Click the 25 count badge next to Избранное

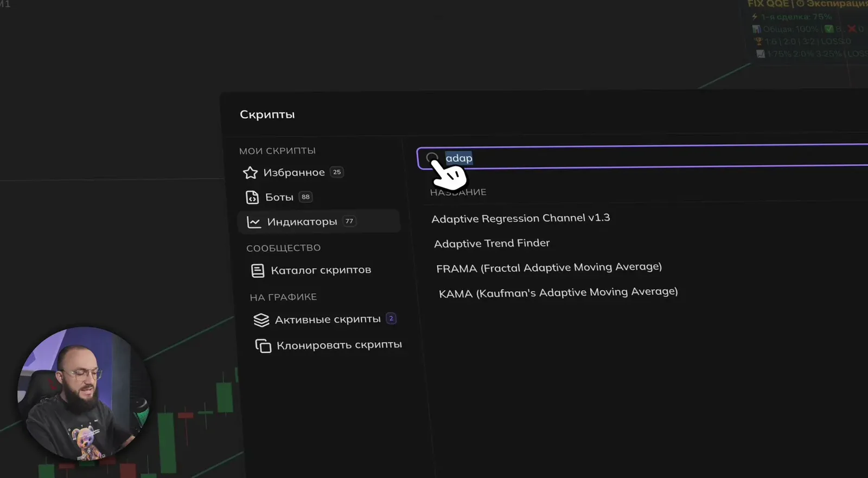coord(337,172)
